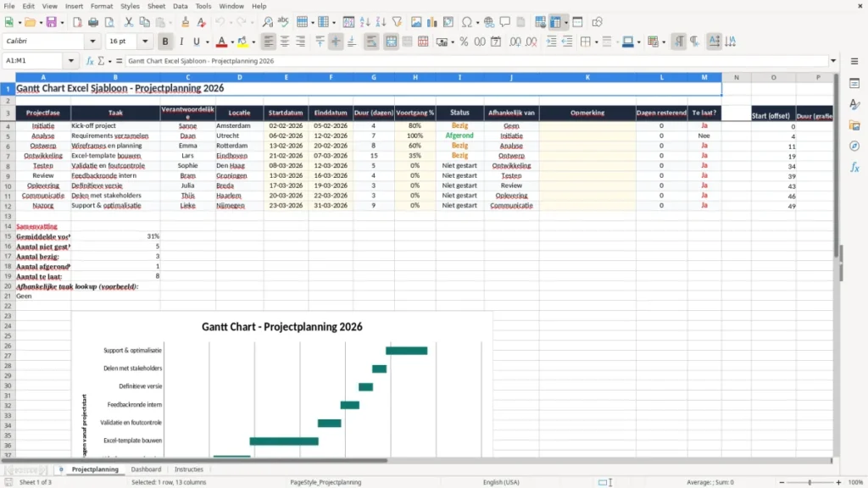868x488 pixels.
Task: Insert image from toolbar
Action: [416, 22]
